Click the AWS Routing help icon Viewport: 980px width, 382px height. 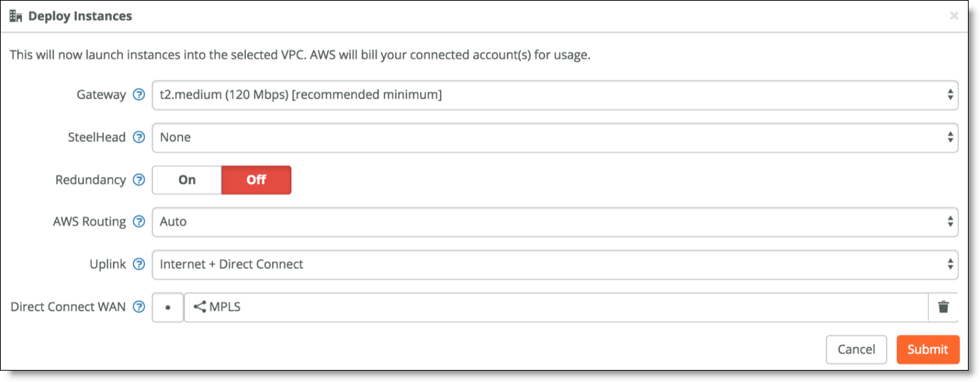[139, 222]
